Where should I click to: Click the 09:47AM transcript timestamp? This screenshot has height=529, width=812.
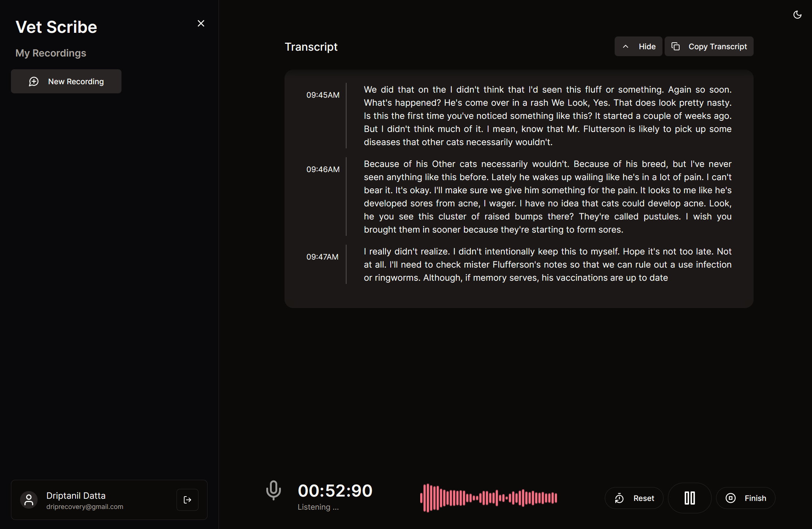322,257
